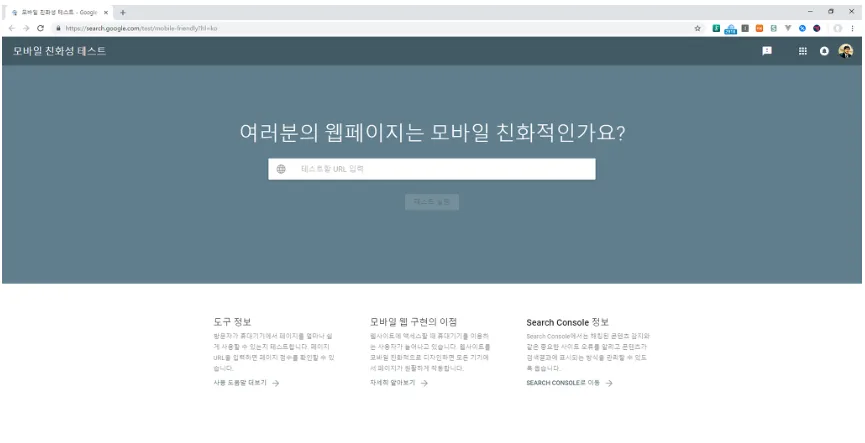Open a new browser tab

[x=123, y=11]
